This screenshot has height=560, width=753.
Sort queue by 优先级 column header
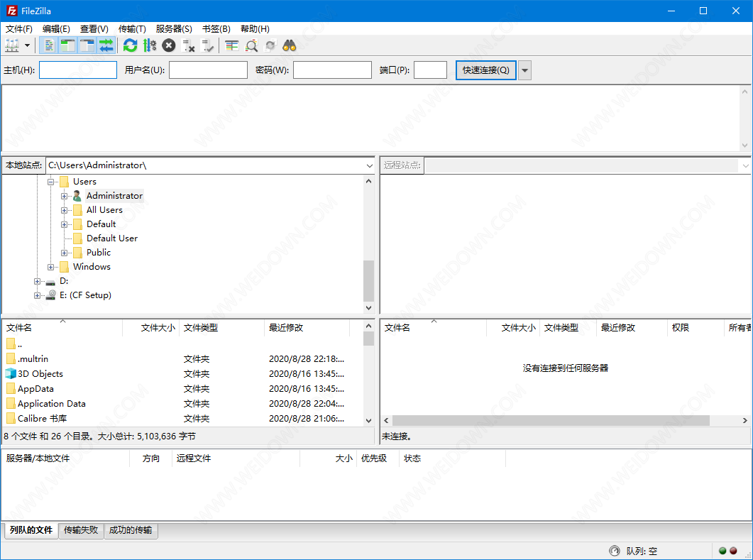pyautogui.click(x=378, y=459)
